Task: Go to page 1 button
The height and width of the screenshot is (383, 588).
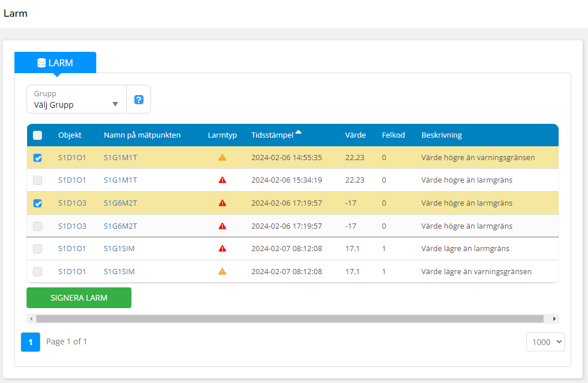Action: (31, 342)
